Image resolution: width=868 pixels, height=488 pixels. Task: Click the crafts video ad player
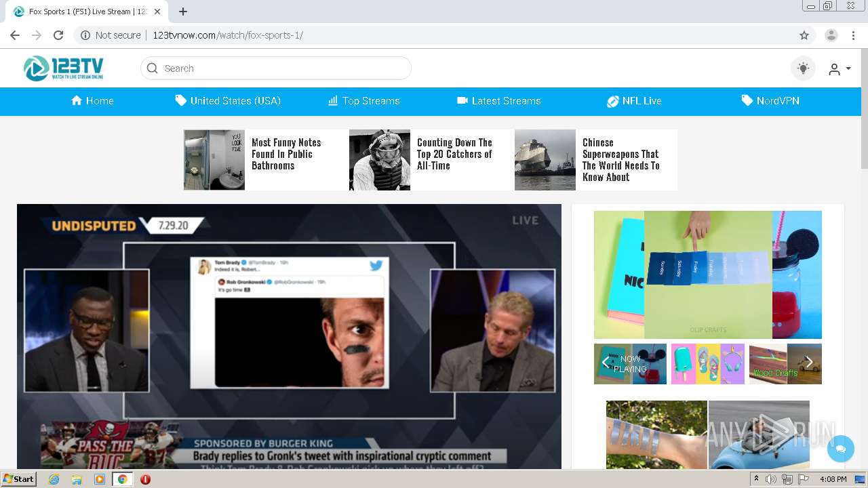click(708, 274)
